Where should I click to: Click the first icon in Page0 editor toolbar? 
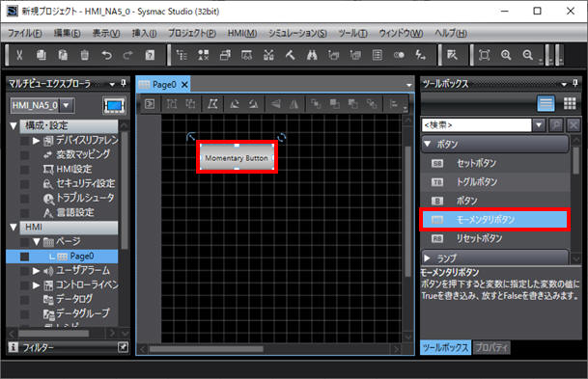[x=150, y=104]
